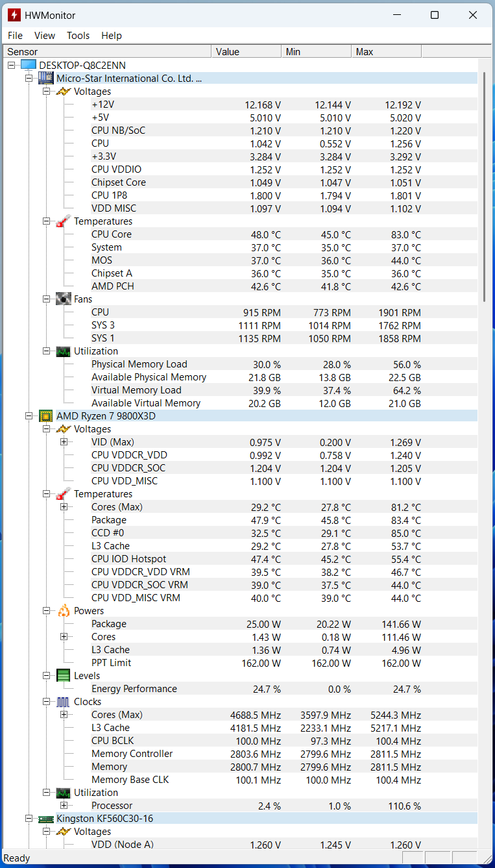Collapse the DESKTOP-Q8C2ENN root node

pyautogui.click(x=11, y=66)
